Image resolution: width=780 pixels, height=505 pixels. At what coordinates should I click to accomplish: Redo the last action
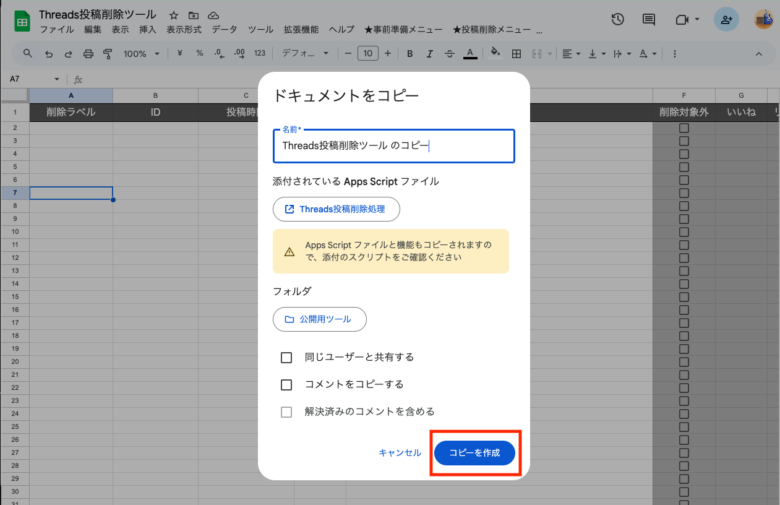[69, 54]
